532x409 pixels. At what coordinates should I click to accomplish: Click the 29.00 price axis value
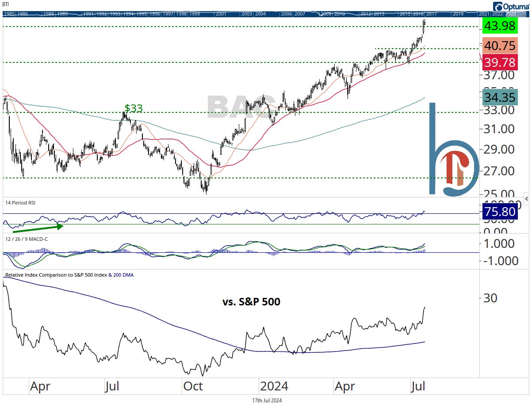[499, 149]
